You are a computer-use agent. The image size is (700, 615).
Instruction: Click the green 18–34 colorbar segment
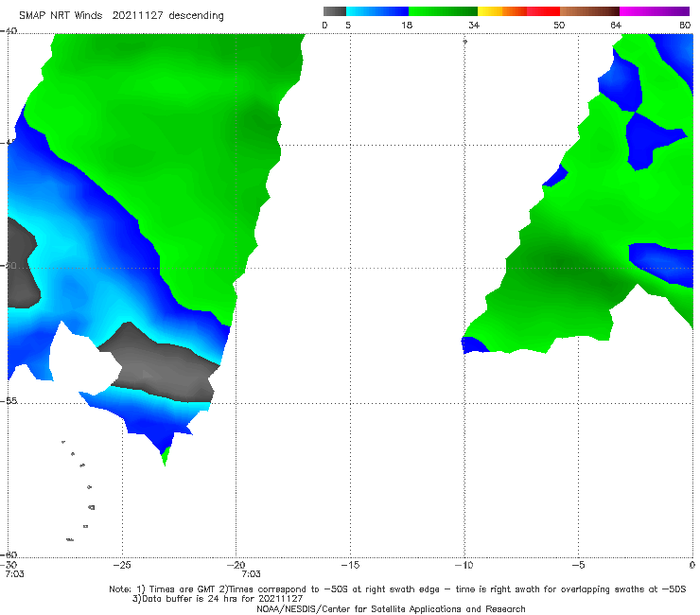click(x=443, y=11)
